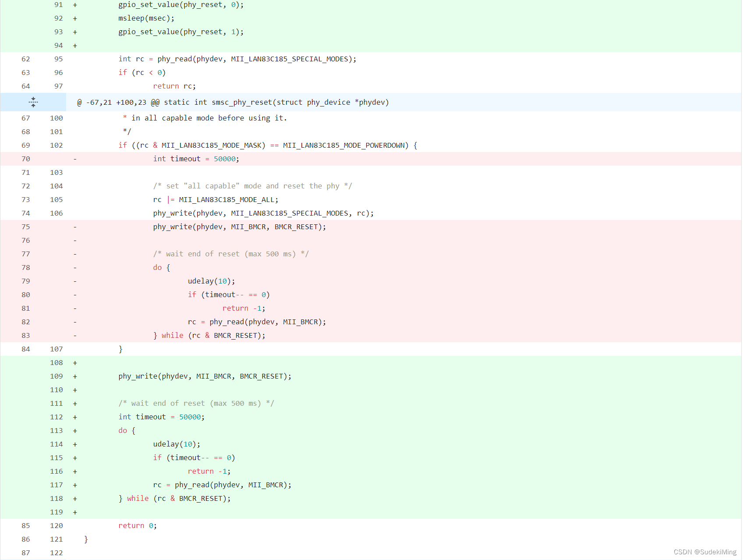Click added while BMCR_RESET line 118

pyautogui.click(x=175, y=498)
